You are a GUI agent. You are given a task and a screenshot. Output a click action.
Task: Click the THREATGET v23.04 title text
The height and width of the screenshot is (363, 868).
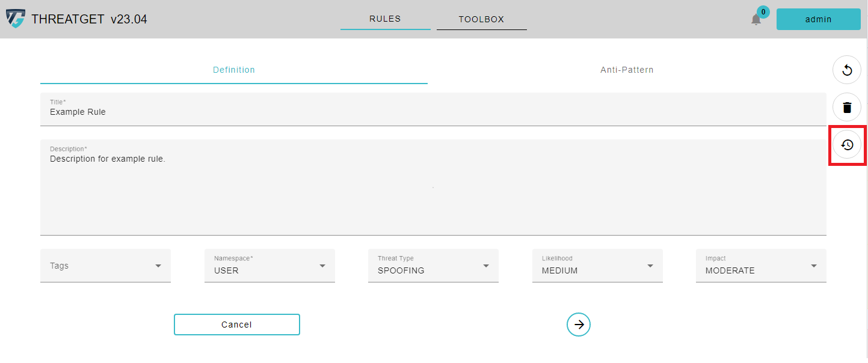[89, 19]
